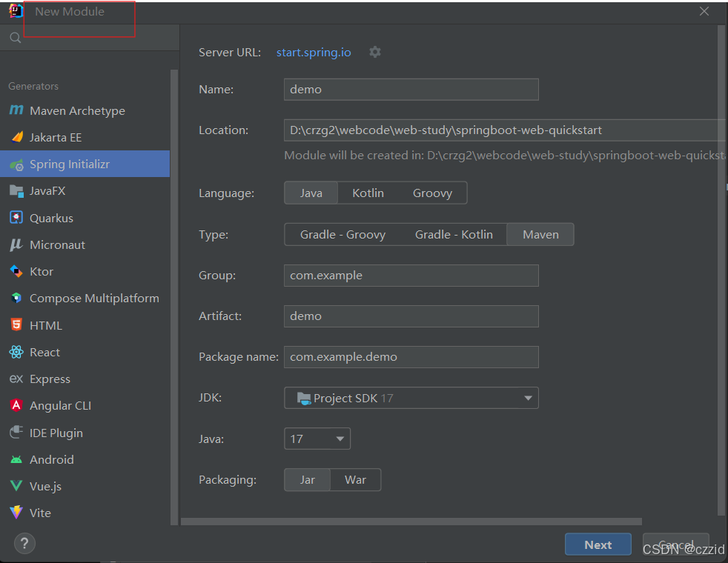Screen dimensions: 728x563
Task: Click the Project SDK folder icon
Action: pyautogui.click(x=304, y=399)
